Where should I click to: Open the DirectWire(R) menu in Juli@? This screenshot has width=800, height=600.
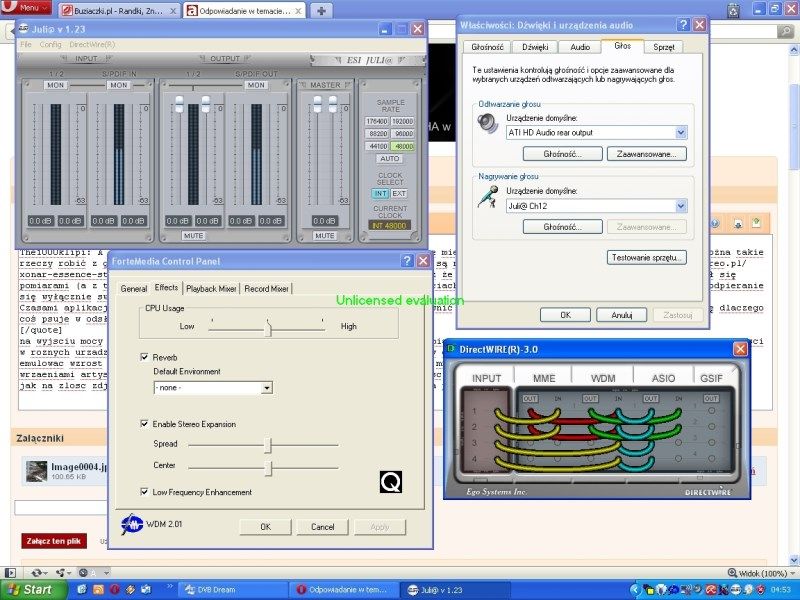point(92,44)
